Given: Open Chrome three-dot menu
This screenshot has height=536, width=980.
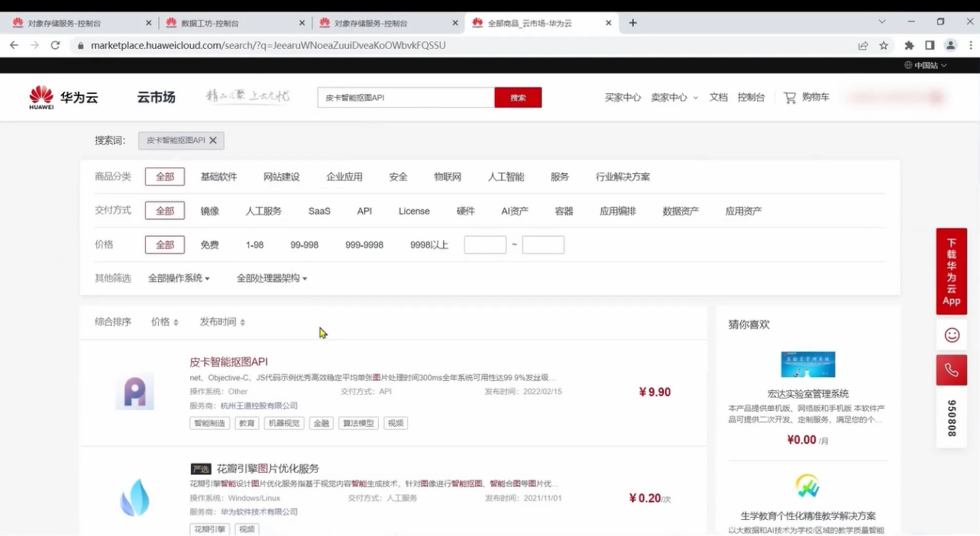Looking at the screenshot, I should [971, 45].
